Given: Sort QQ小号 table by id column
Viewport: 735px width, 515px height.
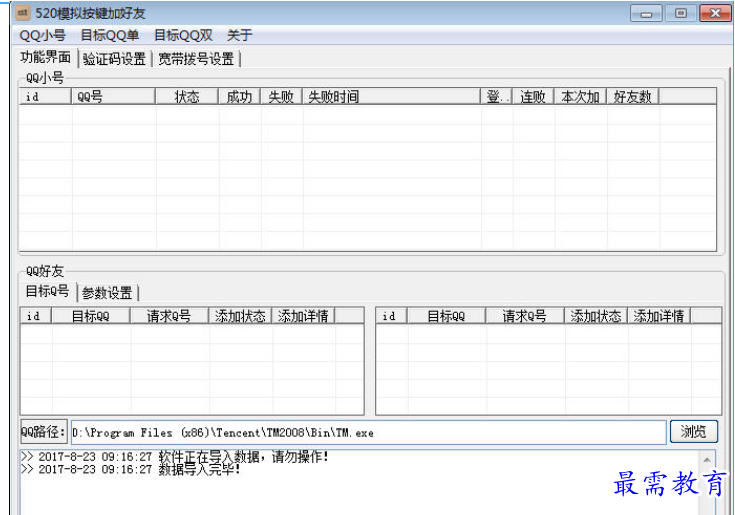Looking at the screenshot, I should point(45,97).
